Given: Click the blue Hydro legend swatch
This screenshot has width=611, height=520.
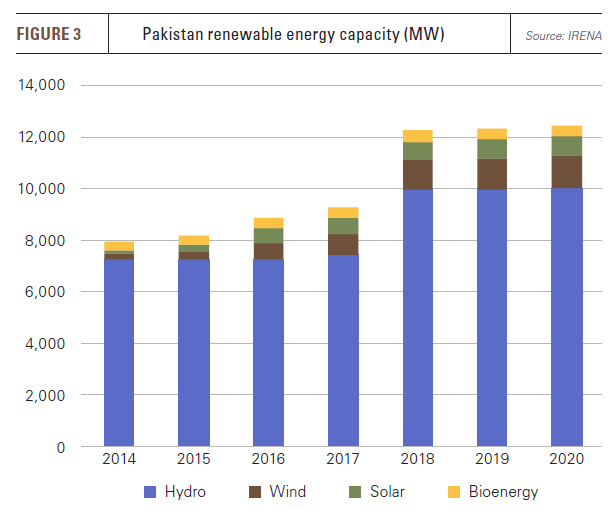Looking at the screenshot, I should point(151,491).
